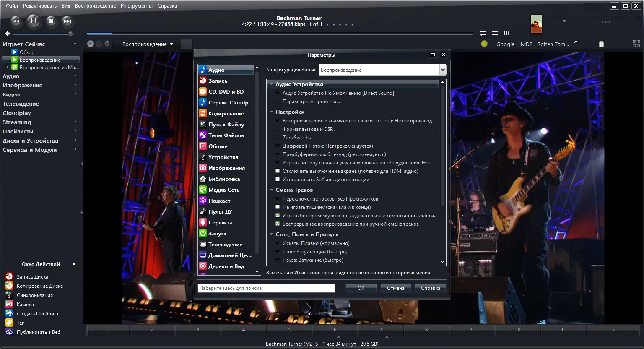Check Использовать SoX для дискретизации
This screenshot has width=644, height=349.
(x=278, y=180)
